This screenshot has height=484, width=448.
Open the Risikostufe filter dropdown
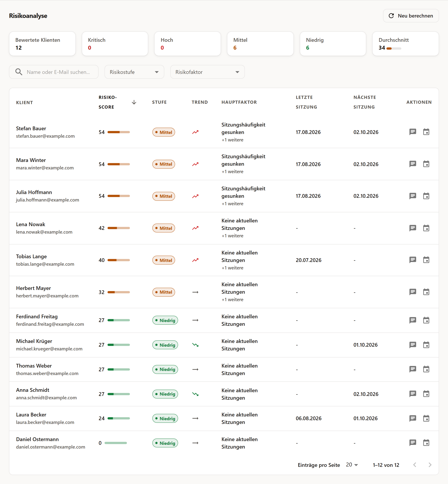tap(134, 72)
